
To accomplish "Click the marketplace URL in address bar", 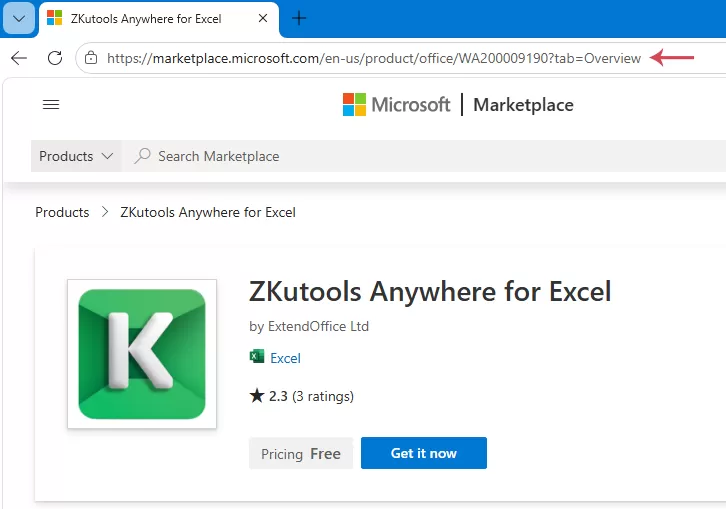I will pos(374,58).
